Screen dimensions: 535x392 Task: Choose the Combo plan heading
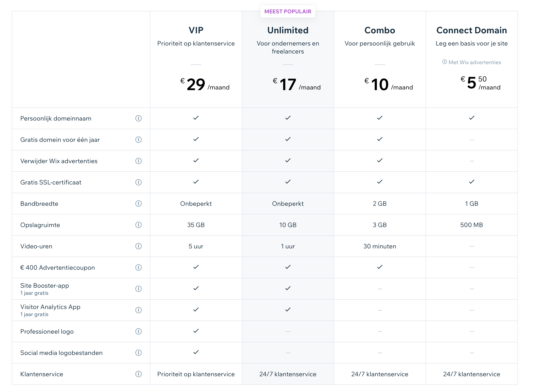pyautogui.click(x=380, y=30)
